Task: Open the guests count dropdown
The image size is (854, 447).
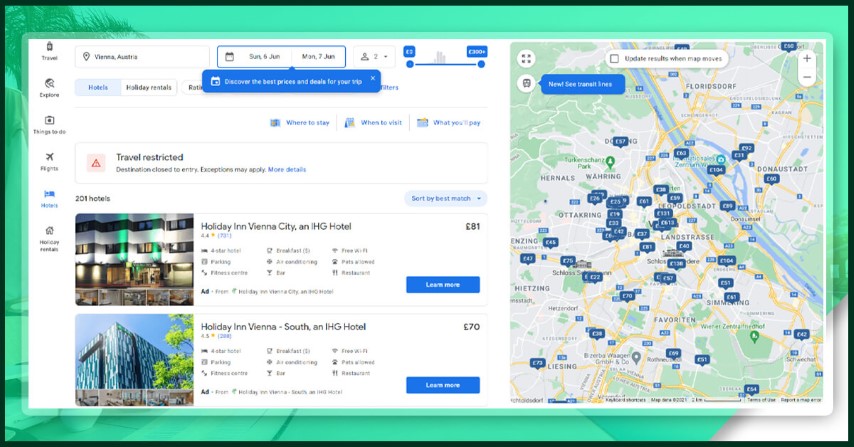Action: click(x=375, y=57)
